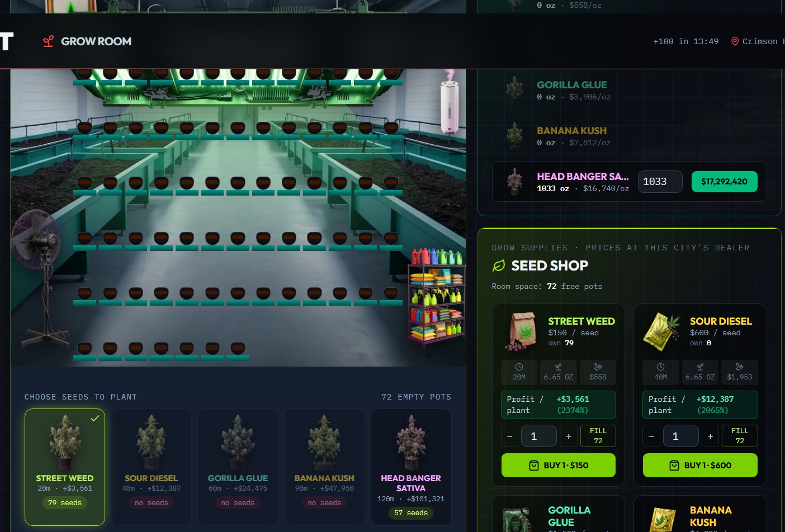
Task: Decrease Street Weed seed quantity
Action: [509, 436]
